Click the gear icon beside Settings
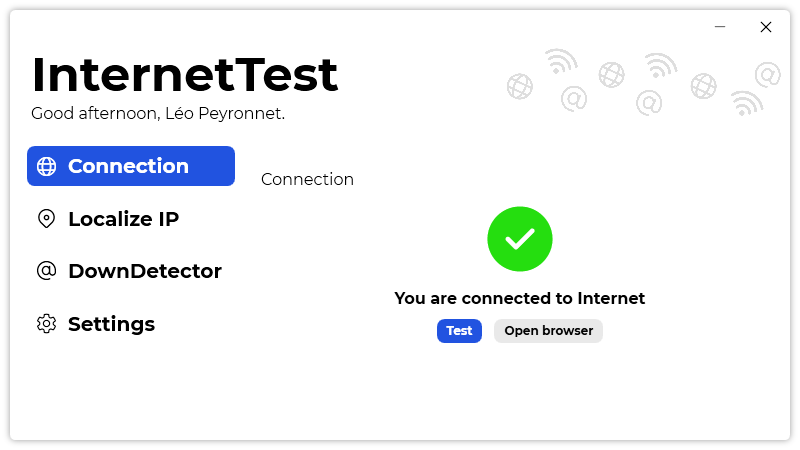This screenshot has width=800, height=450. tap(46, 324)
